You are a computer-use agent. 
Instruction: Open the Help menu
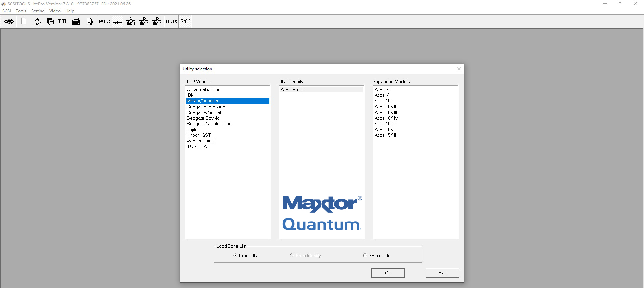click(70, 11)
